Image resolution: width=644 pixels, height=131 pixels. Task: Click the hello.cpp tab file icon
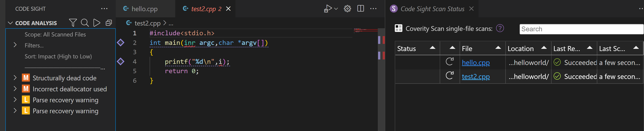(x=126, y=9)
